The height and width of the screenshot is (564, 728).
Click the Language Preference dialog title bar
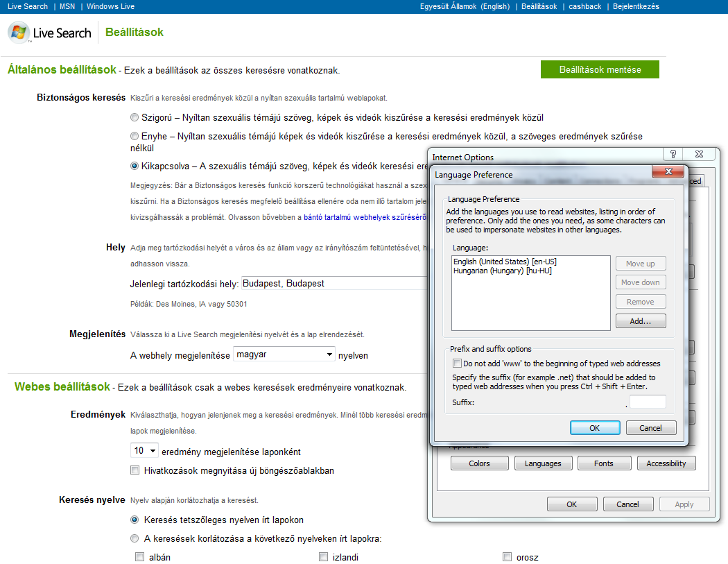click(541, 174)
